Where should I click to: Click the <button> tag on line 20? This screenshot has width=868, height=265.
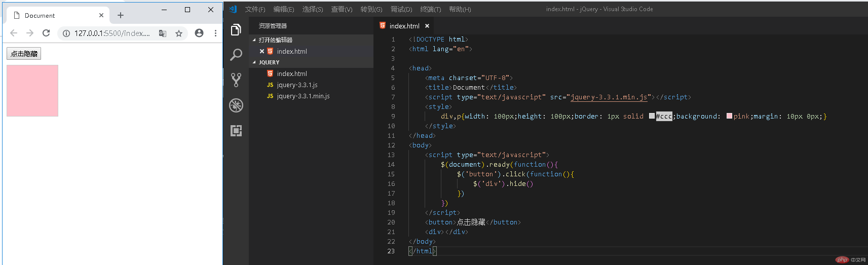coord(440,222)
